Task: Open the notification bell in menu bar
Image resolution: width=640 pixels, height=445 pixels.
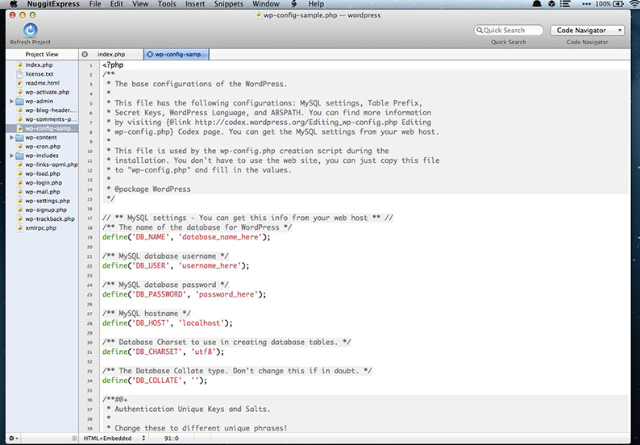Action: 537,4
